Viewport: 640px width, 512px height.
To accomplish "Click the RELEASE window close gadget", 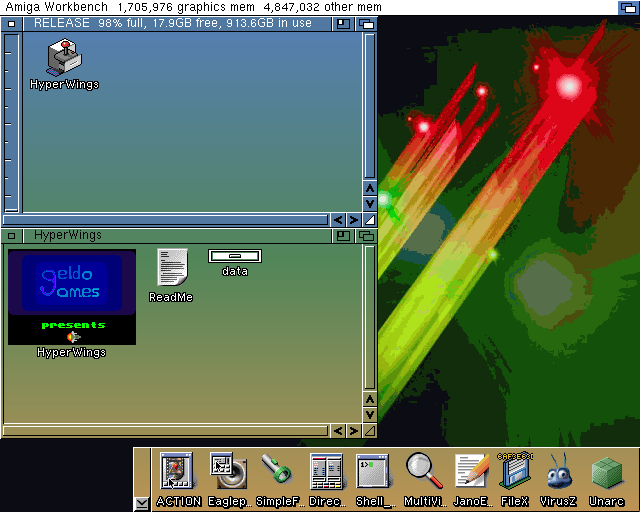I will click(x=12, y=24).
